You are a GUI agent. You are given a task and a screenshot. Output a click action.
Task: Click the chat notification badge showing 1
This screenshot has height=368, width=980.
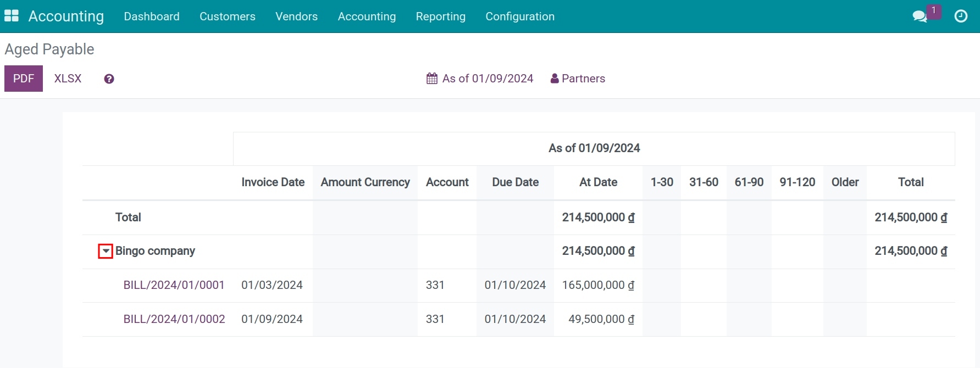tap(934, 11)
